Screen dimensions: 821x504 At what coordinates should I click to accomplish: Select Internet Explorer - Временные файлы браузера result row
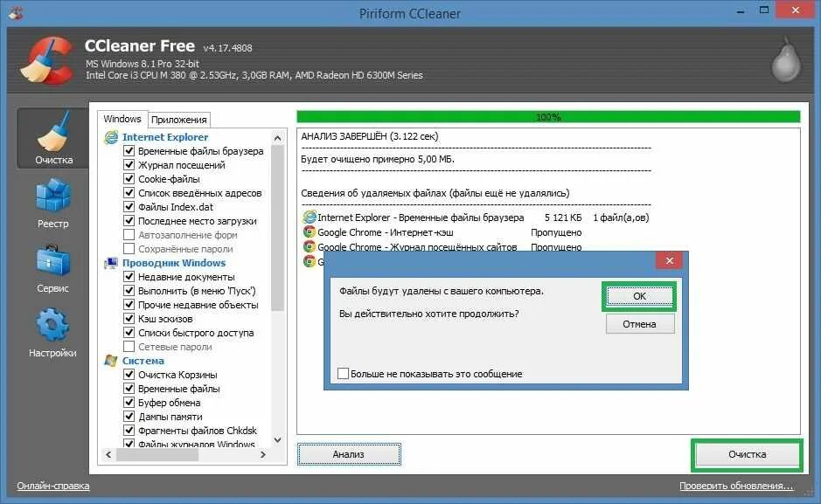pos(476,217)
